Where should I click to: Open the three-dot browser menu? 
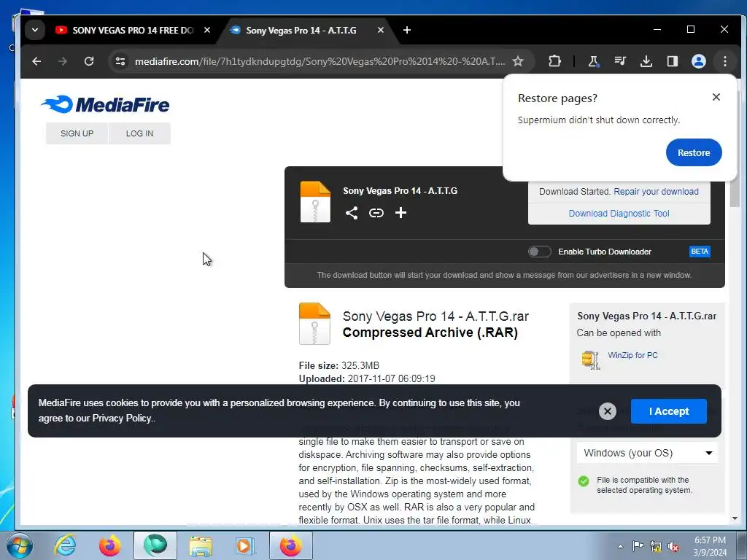[724, 61]
